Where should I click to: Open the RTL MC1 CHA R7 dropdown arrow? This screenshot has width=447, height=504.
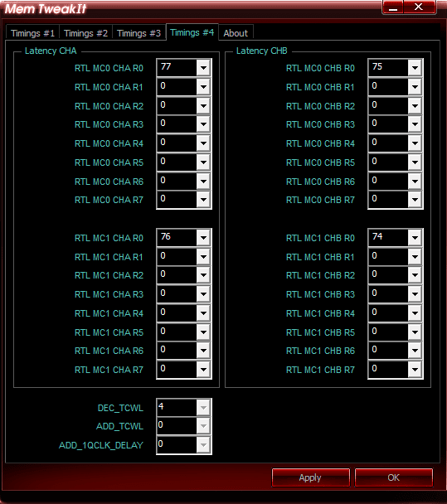(x=203, y=370)
